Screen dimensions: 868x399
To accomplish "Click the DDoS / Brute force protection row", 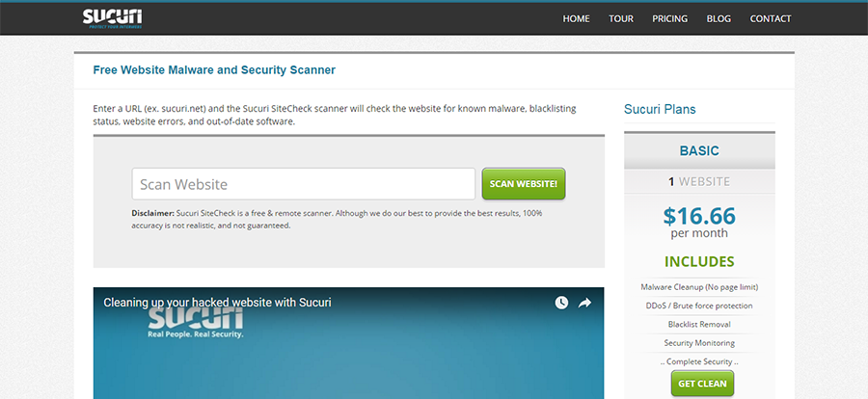I will [x=699, y=306].
